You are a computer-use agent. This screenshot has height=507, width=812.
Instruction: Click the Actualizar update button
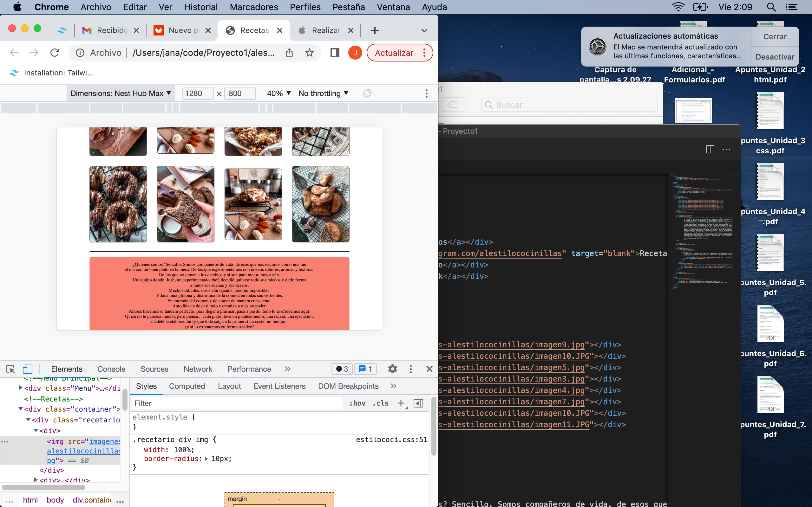[394, 53]
